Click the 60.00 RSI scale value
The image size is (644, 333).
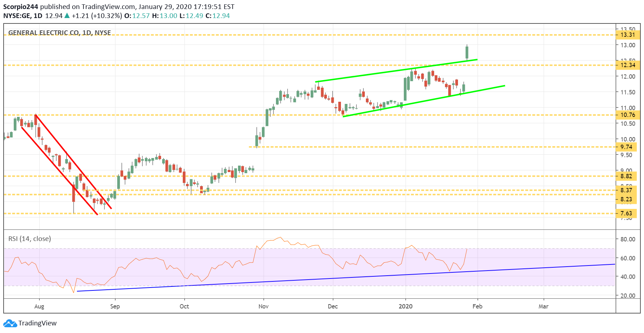point(628,258)
